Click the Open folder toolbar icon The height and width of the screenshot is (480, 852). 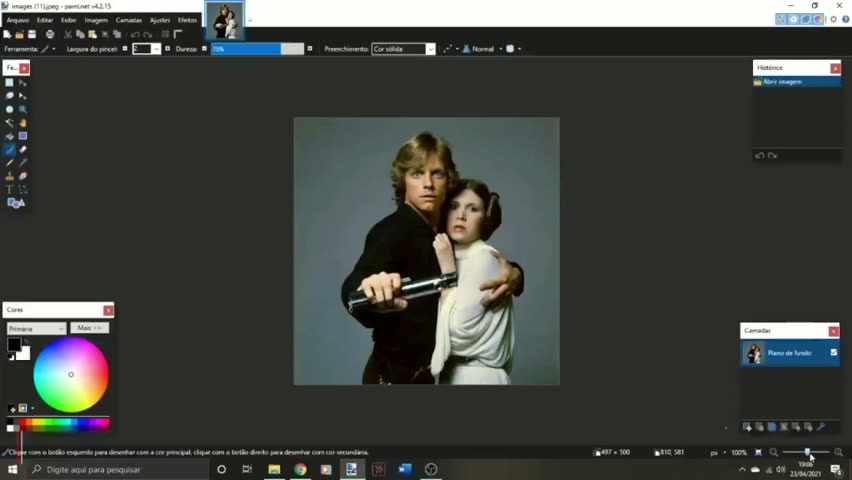20,34
